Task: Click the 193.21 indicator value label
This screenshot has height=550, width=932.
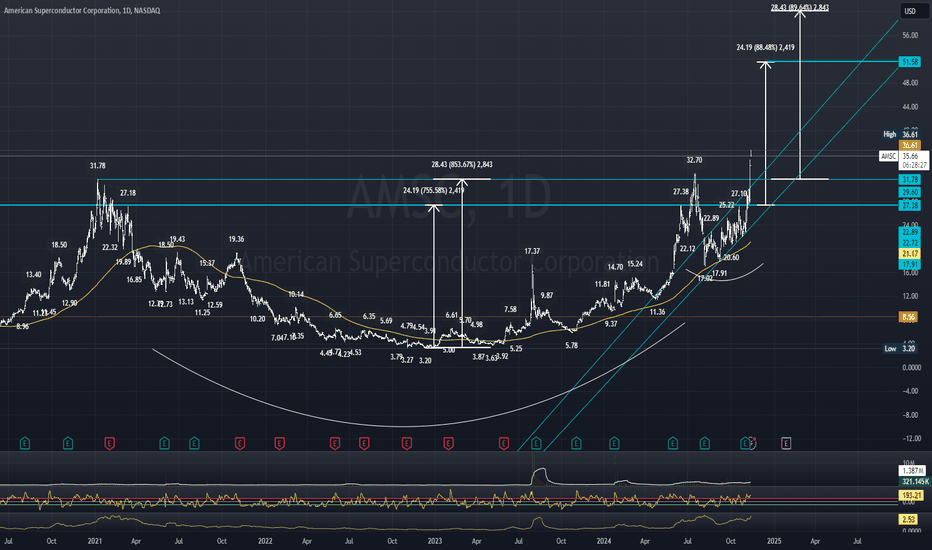Action: tap(911, 495)
